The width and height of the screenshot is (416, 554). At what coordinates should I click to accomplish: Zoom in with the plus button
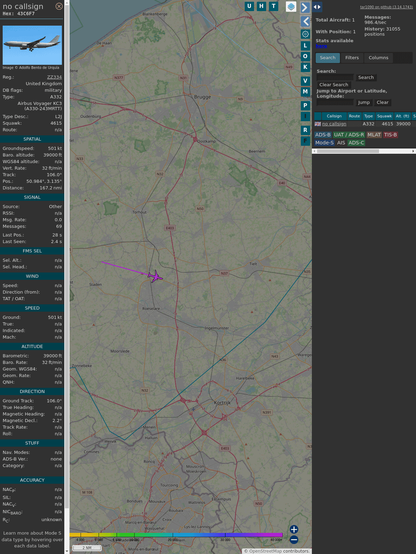click(x=294, y=529)
